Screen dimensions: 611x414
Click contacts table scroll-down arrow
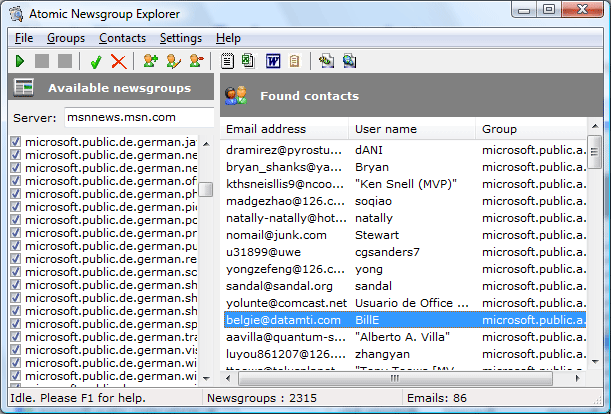coord(595,362)
